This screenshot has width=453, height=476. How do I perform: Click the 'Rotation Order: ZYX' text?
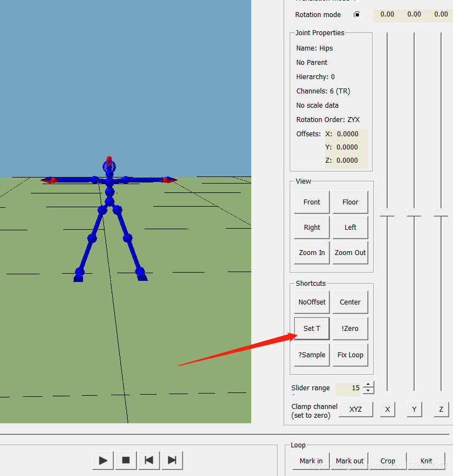tap(328, 120)
